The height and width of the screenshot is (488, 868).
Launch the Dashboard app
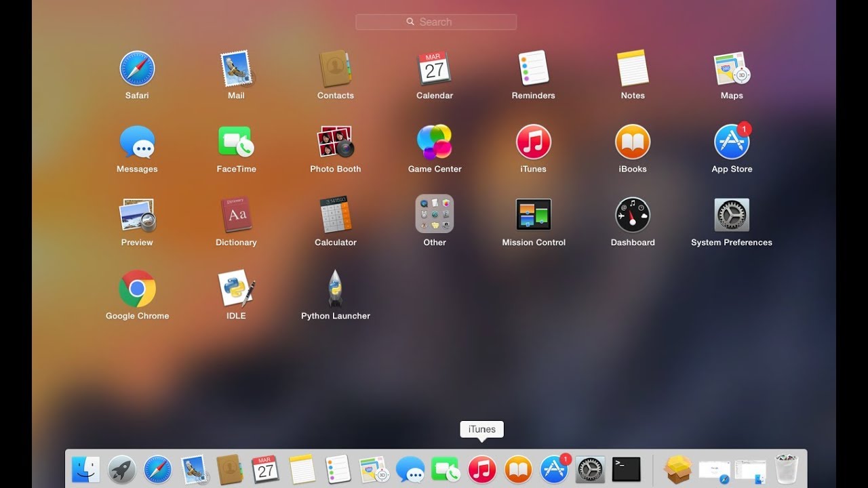(633, 216)
